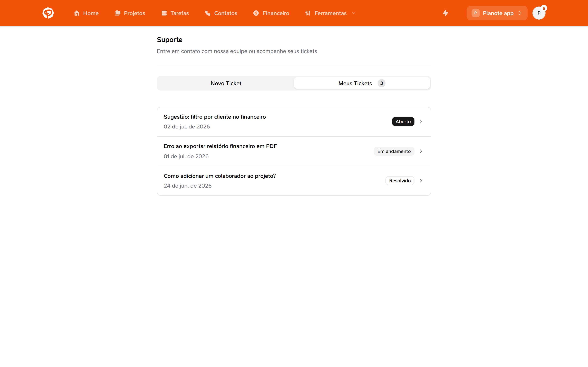Switch to the Novo Ticket tab

coord(226,83)
